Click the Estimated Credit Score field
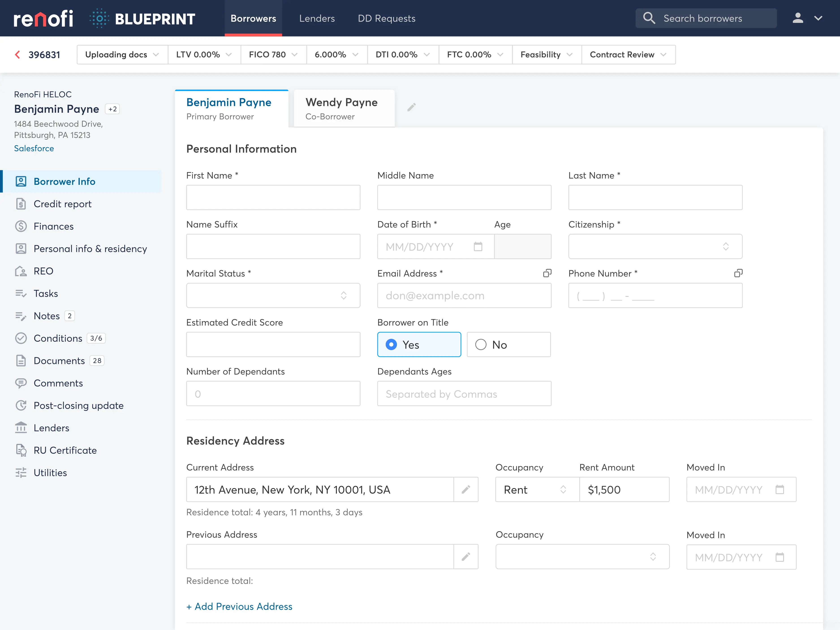 [x=273, y=344]
